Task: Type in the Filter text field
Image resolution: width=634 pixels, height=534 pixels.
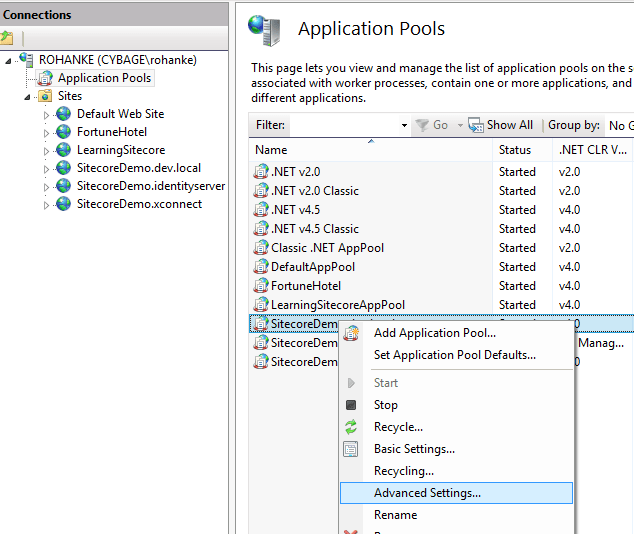Action: coord(345,125)
